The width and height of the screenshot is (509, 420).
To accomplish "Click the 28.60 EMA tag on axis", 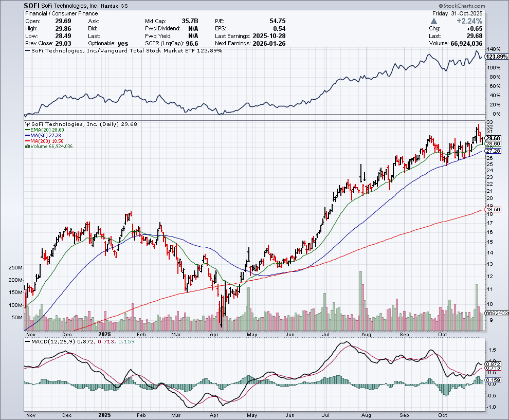I will 493,144.
